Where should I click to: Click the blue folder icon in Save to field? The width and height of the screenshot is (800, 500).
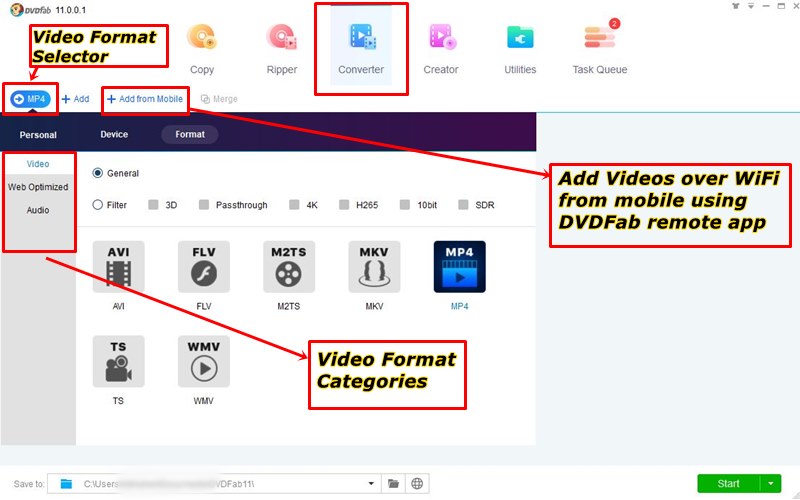(66, 484)
